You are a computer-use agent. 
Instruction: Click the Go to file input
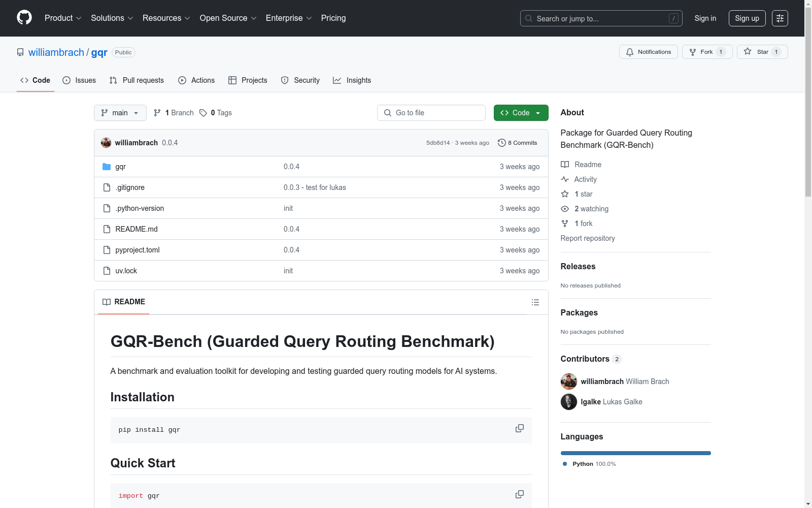click(431, 113)
